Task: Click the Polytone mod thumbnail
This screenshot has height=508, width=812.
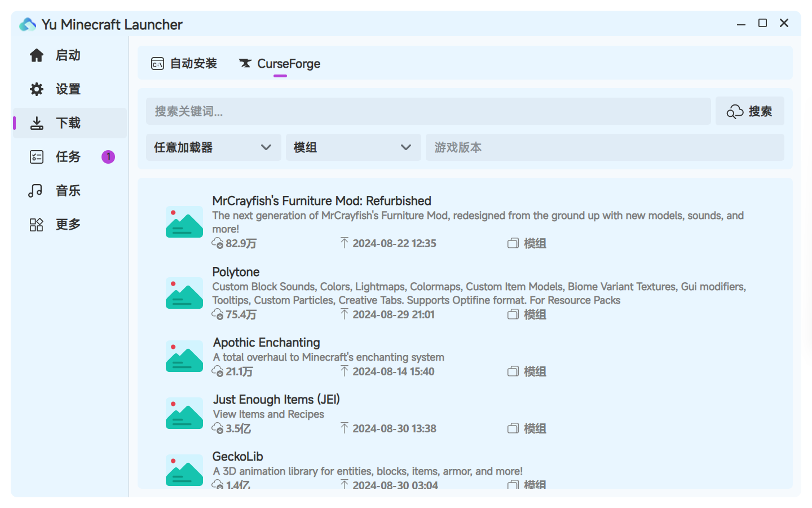Action: tap(184, 293)
